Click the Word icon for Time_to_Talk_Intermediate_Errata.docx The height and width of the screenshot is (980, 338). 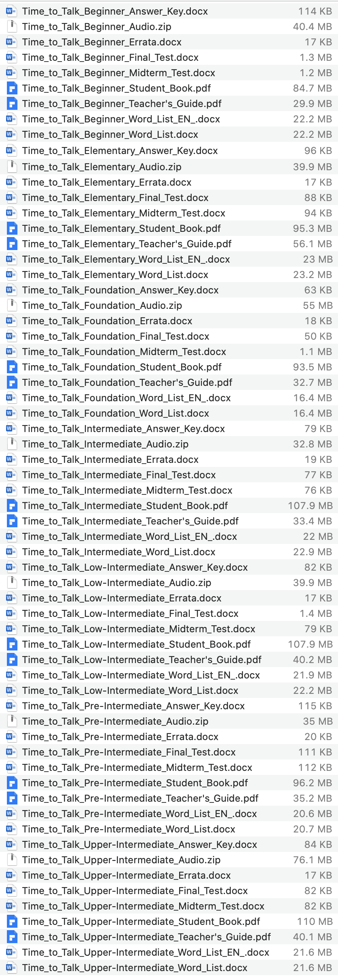(11, 460)
